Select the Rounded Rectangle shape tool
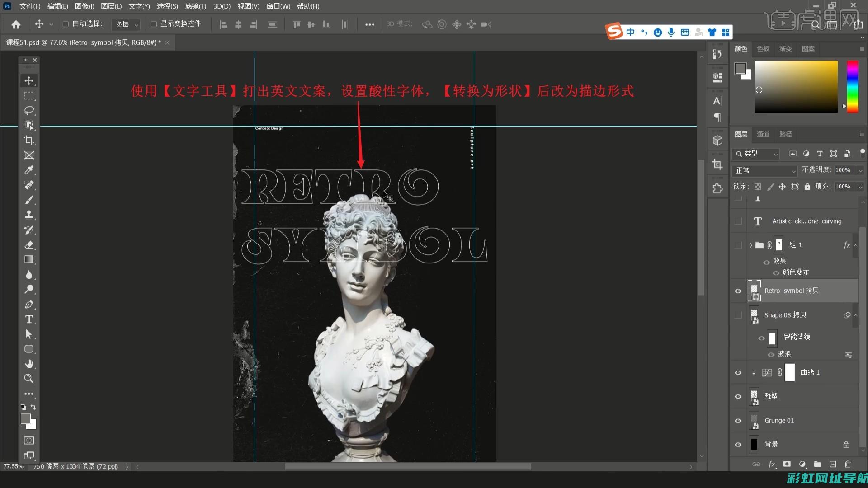Screen dimensions: 868x488 pyautogui.click(x=29, y=349)
